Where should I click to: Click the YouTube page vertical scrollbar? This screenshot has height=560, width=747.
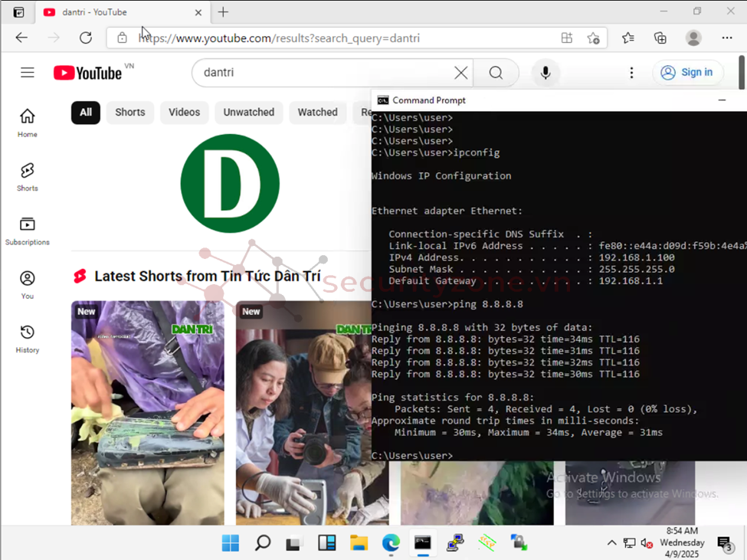742,72
